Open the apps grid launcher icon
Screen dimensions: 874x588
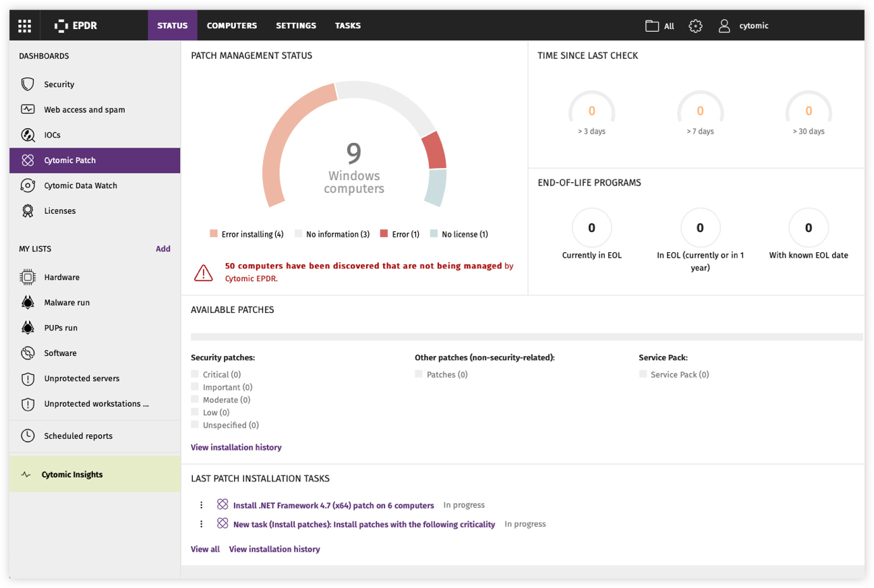coord(25,26)
